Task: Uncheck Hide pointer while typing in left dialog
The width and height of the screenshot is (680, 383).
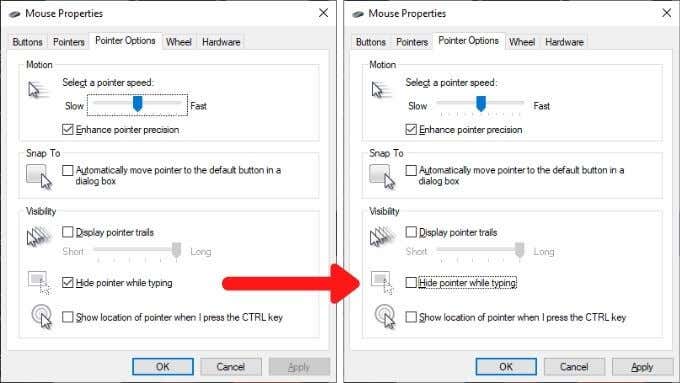Action: point(68,283)
